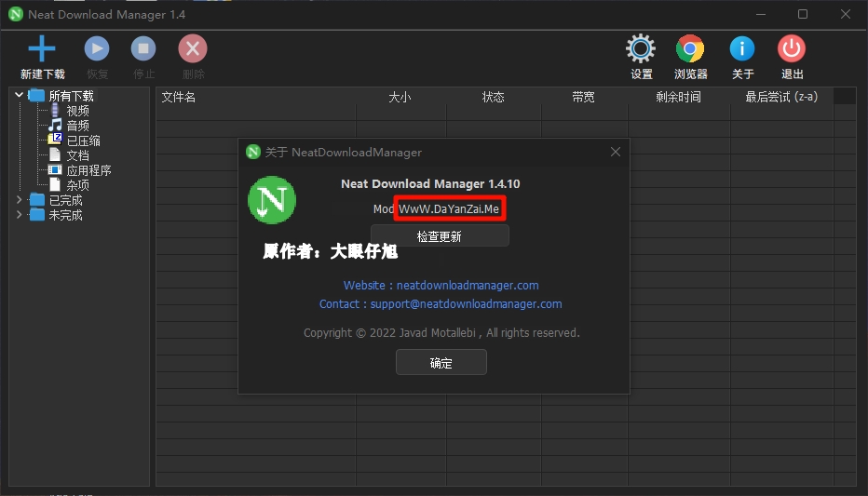
Task: Select the All Downloads (所有下载) folder
Action: 71,96
